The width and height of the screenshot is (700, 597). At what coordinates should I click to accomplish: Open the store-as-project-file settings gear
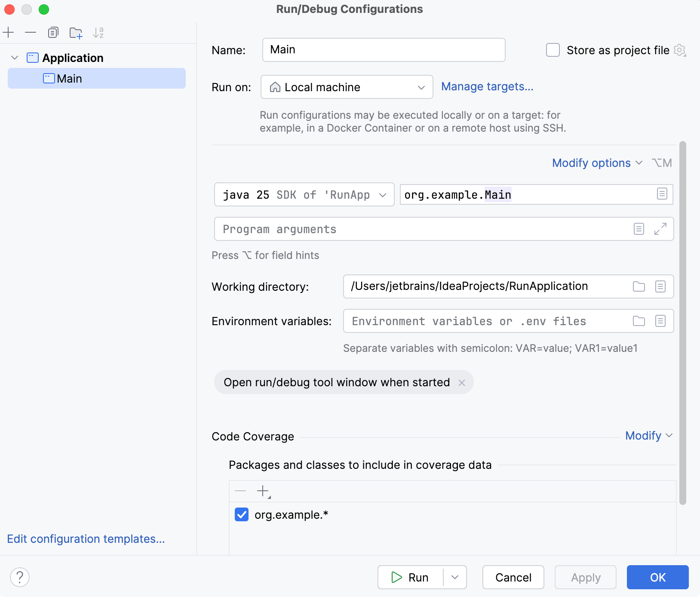click(679, 50)
